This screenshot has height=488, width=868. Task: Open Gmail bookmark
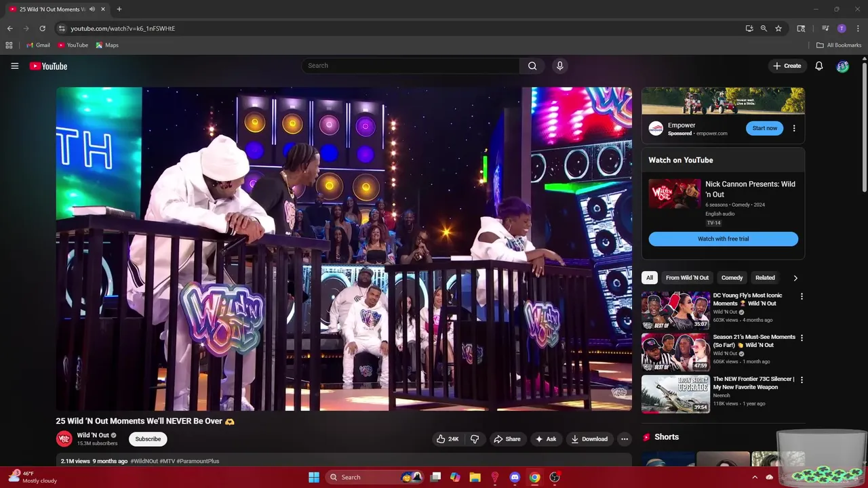38,45
